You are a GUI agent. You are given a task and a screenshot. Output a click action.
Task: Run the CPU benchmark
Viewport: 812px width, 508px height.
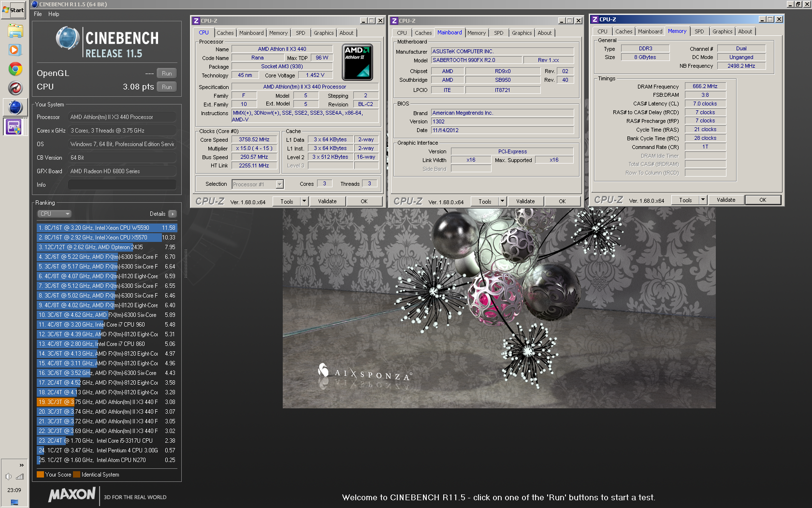pyautogui.click(x=167, y=87)
